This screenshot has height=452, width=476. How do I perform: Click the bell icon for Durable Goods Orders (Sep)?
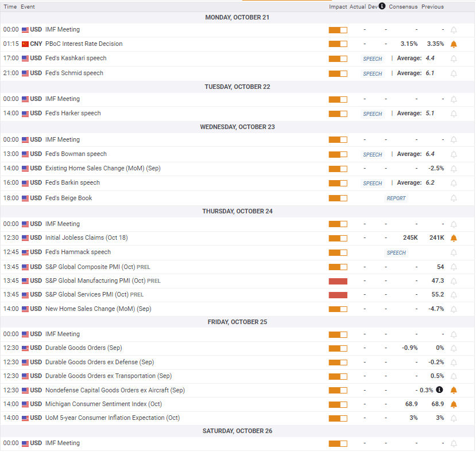point(454,348)
